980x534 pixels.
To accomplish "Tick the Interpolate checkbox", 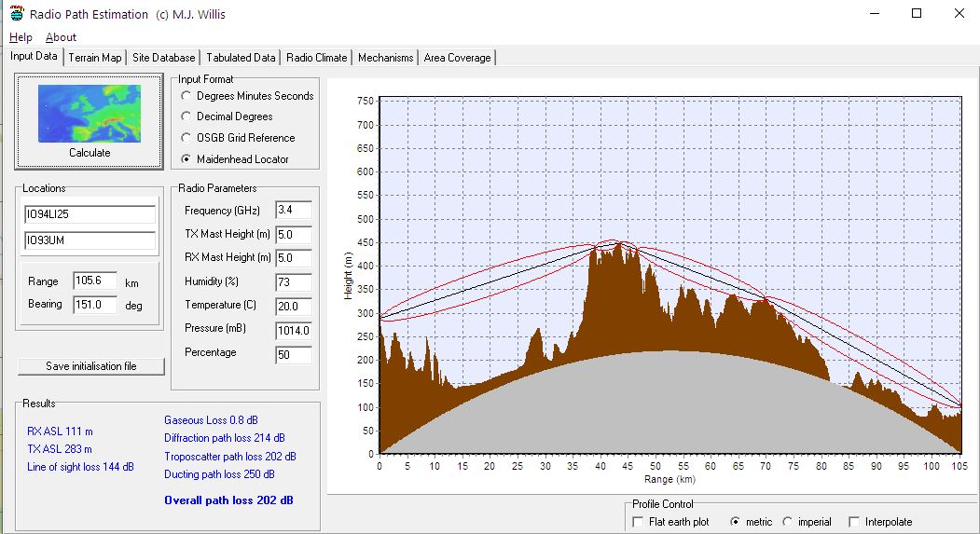I will [854, 522].
